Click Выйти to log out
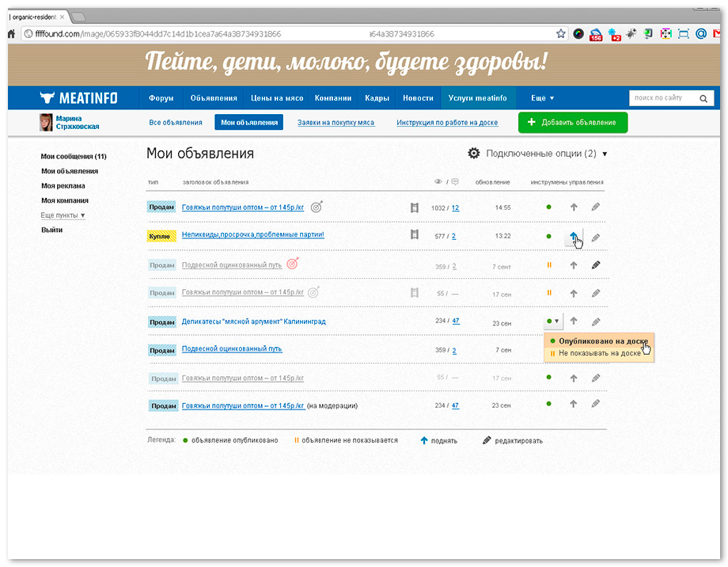The image size is (728, 567). (x=51, y=230)
